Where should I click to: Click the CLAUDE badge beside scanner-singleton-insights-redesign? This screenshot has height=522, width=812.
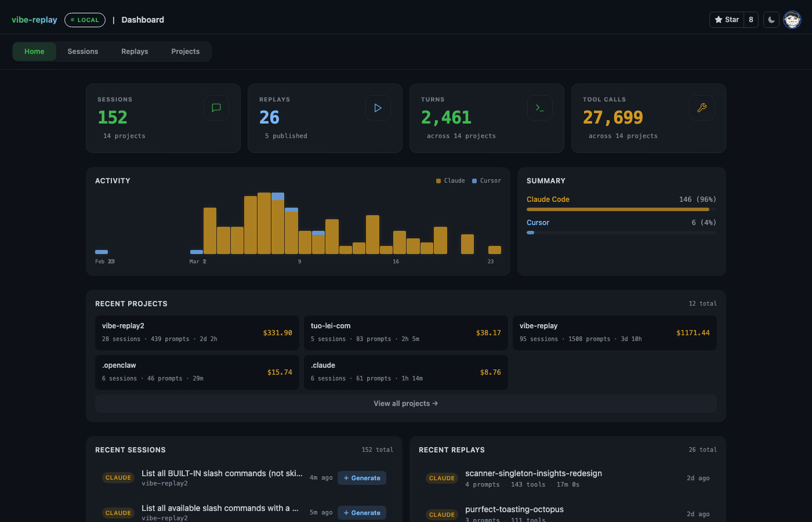pyautogui.click(x=442, y=478)
